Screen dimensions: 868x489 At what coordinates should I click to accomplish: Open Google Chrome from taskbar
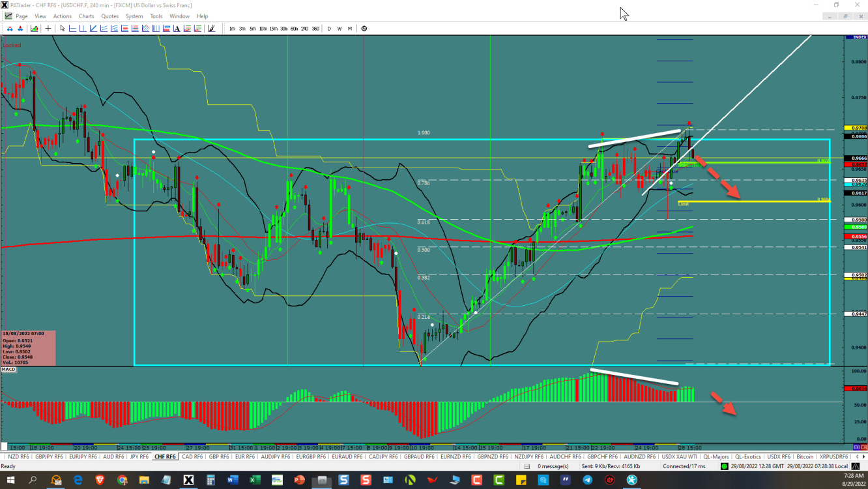pos(123,481)
